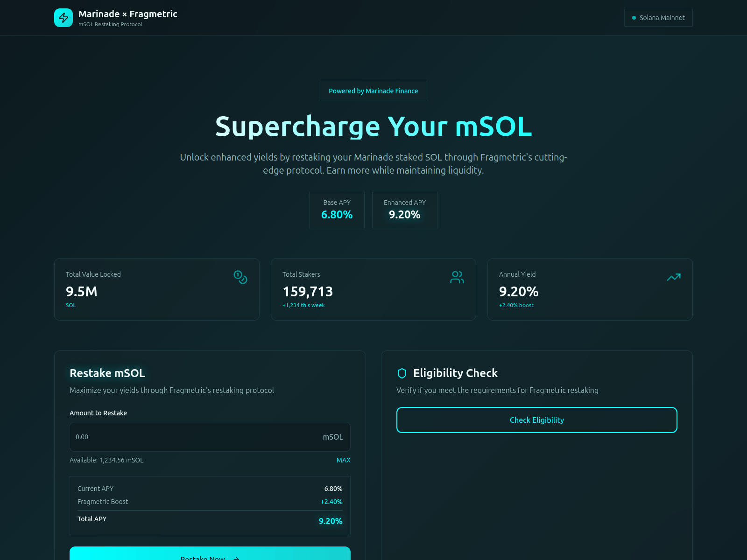Click the Total APY label
This screenshot has height=560, width=747.
92,519
